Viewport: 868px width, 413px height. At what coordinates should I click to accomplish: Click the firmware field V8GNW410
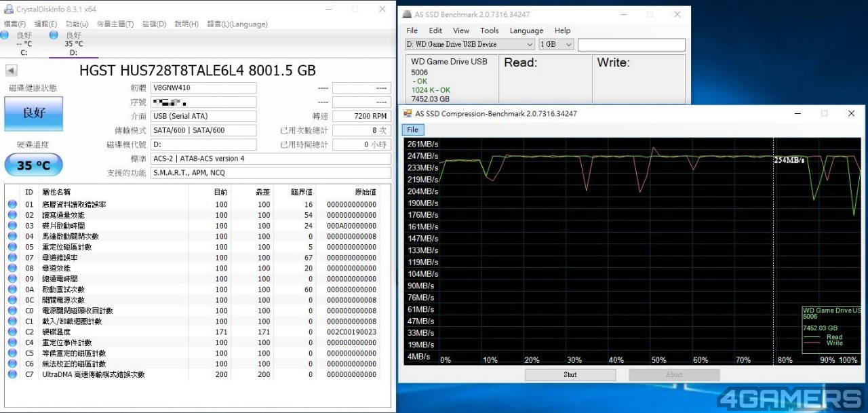pos(204,88)
